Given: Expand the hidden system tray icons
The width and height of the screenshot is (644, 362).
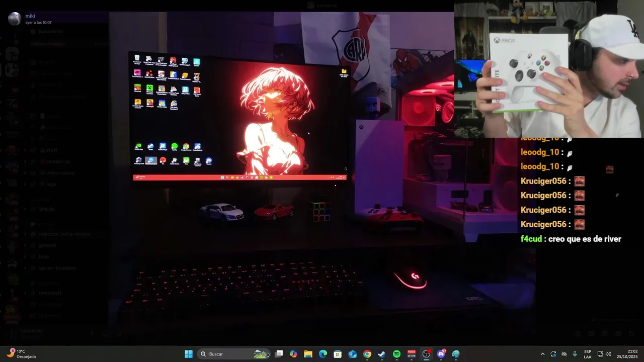Looking at the screenshot, I should [542, 354].
